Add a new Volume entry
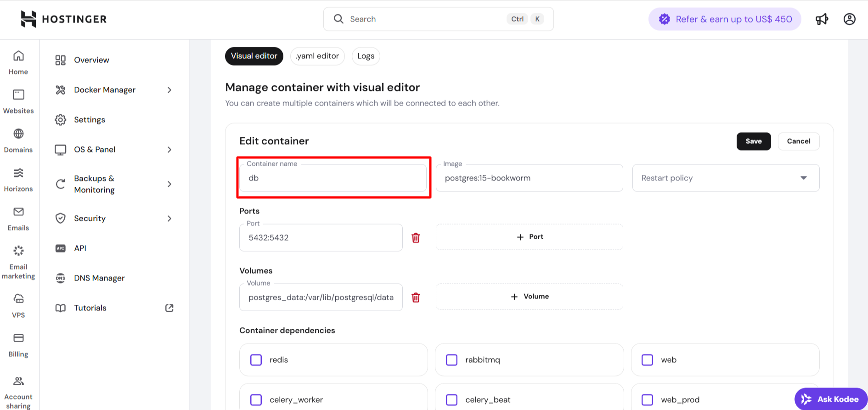The image size is (868, 410). [x=529, y=297]
